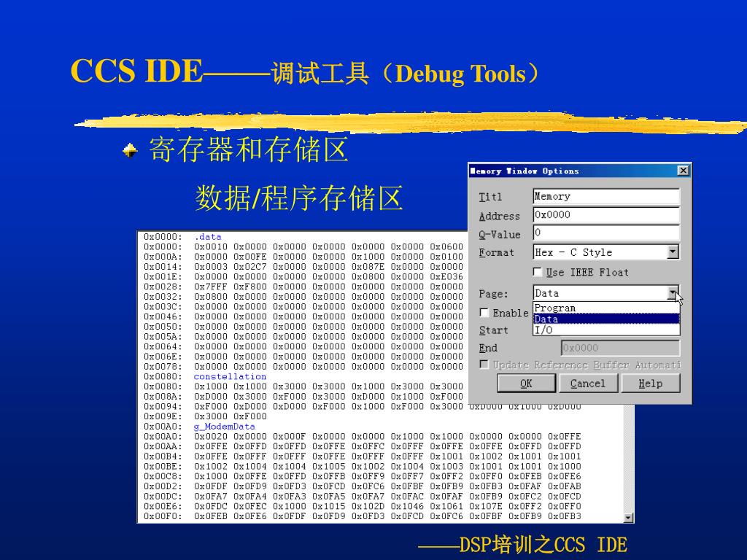Click the End address field

point(620,348)
